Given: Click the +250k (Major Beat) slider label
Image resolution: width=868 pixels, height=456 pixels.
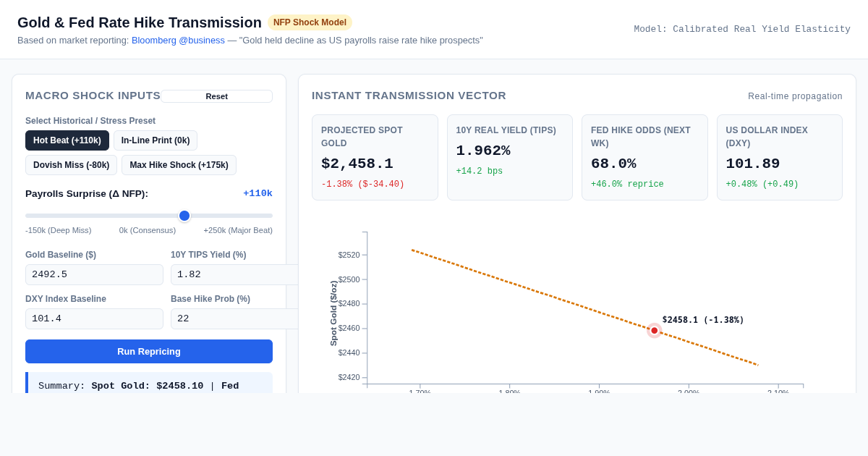Looking at the screenshot, I should click(x=238, y=230).
